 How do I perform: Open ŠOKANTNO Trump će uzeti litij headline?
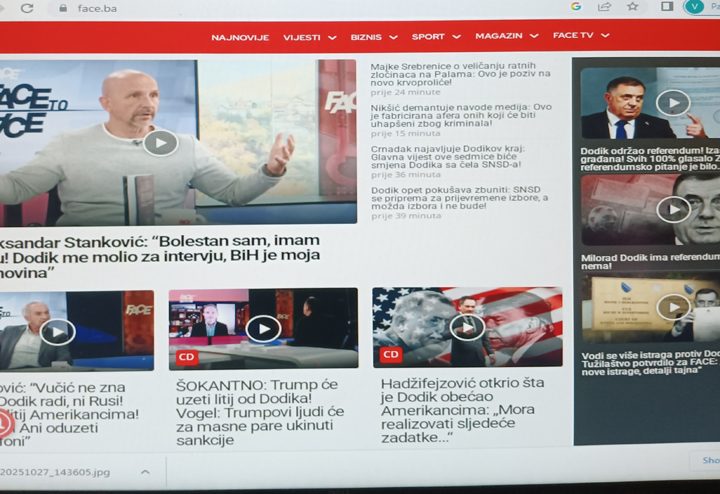tap(260, 412)
